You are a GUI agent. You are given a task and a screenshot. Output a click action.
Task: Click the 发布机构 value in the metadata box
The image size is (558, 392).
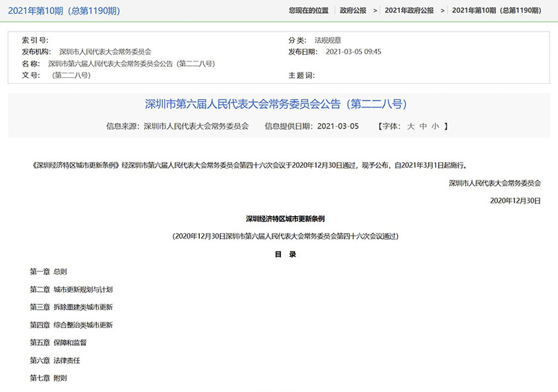105,51
